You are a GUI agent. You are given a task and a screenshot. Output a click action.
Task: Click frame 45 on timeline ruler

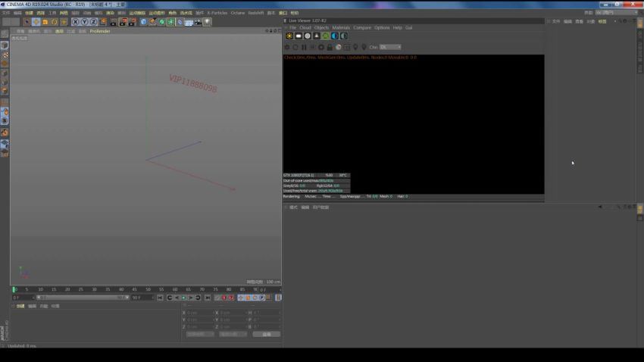(x=134, y=289)
